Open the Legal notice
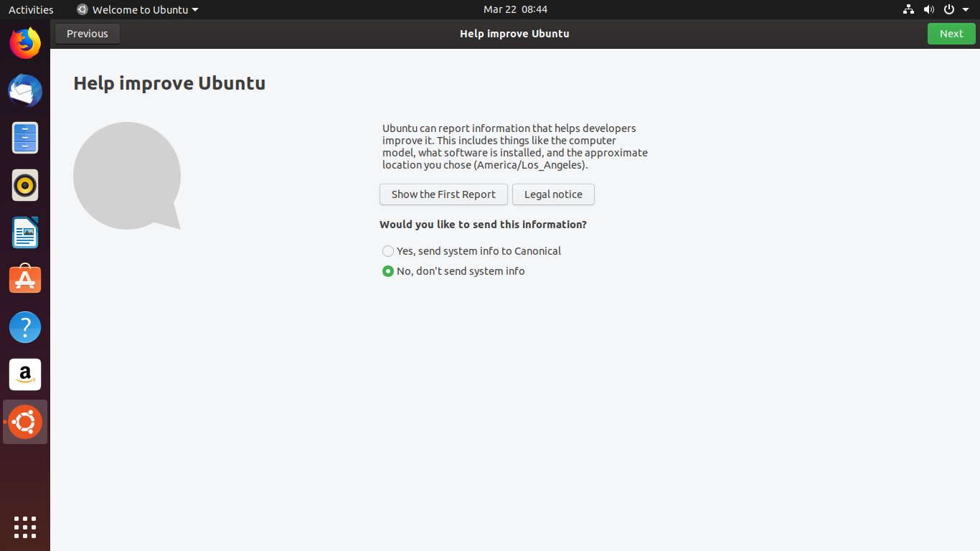 click(553, 194)
